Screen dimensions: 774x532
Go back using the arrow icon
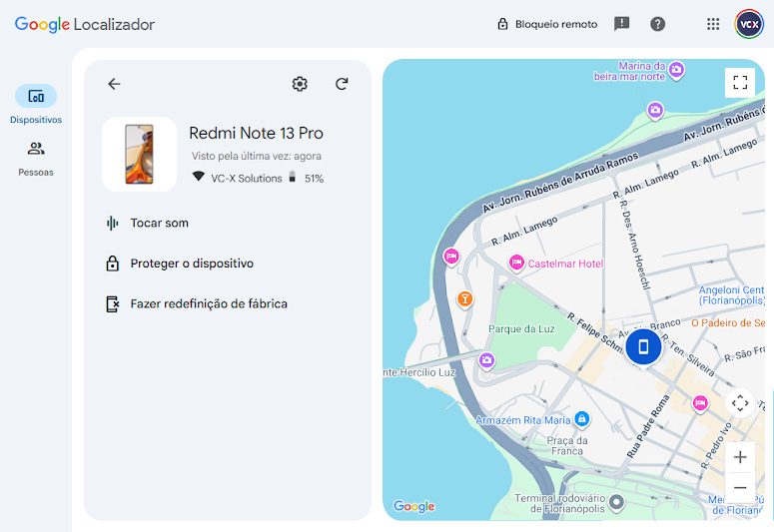(x=114, y=84)
